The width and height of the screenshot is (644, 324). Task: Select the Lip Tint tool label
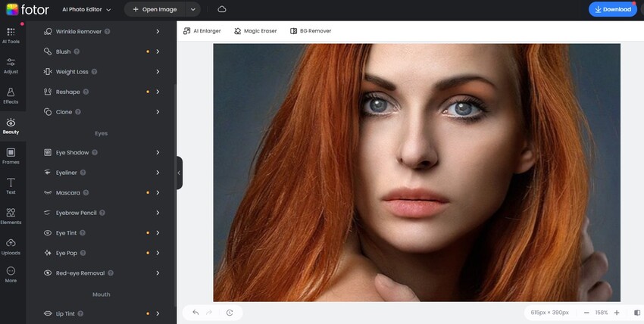(x=65, y=313)
